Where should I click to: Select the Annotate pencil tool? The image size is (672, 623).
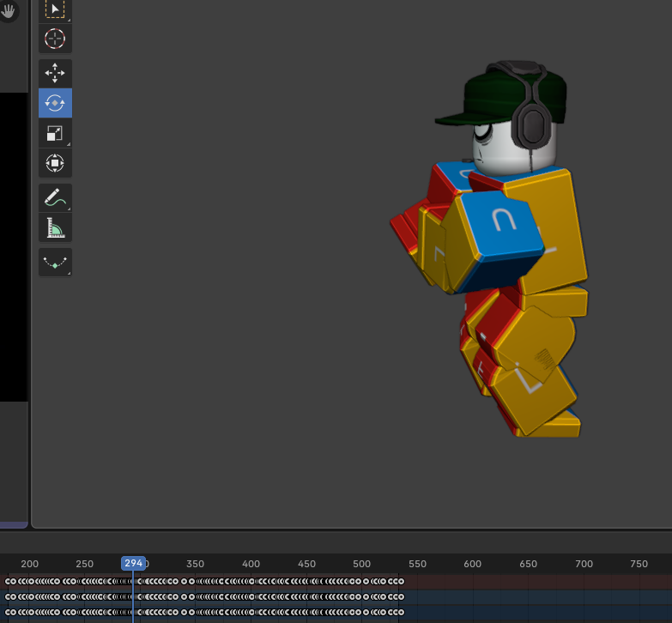point(55,197)
